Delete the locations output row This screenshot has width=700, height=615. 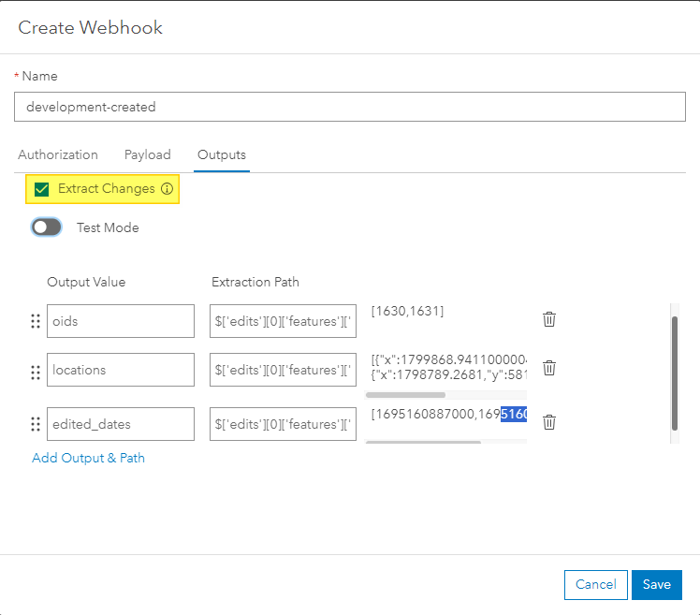tap(549, 368)
